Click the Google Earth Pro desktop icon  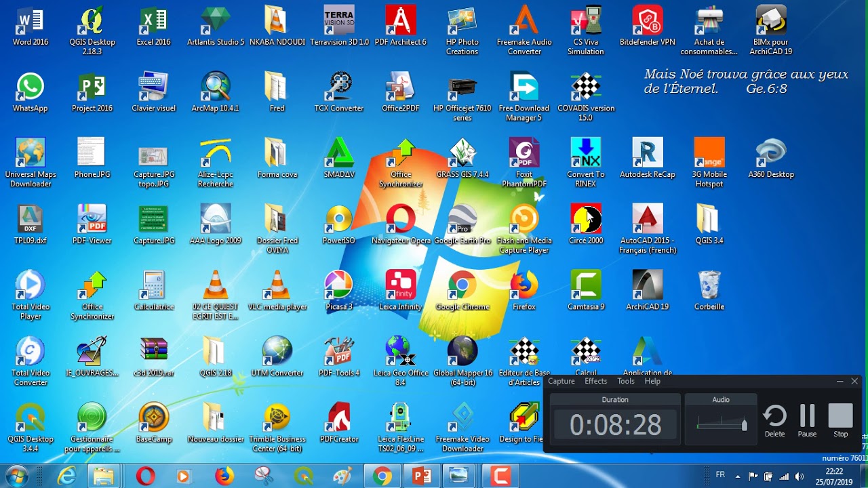point(462,225)
